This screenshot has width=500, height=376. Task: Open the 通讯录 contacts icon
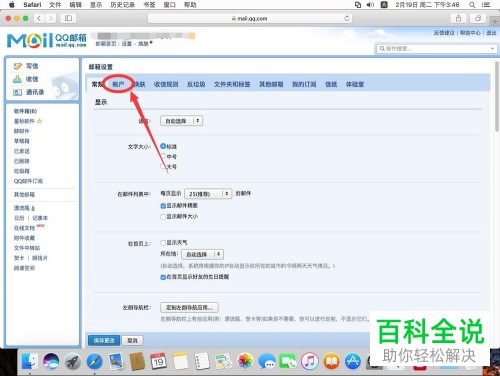pos(17,92)
